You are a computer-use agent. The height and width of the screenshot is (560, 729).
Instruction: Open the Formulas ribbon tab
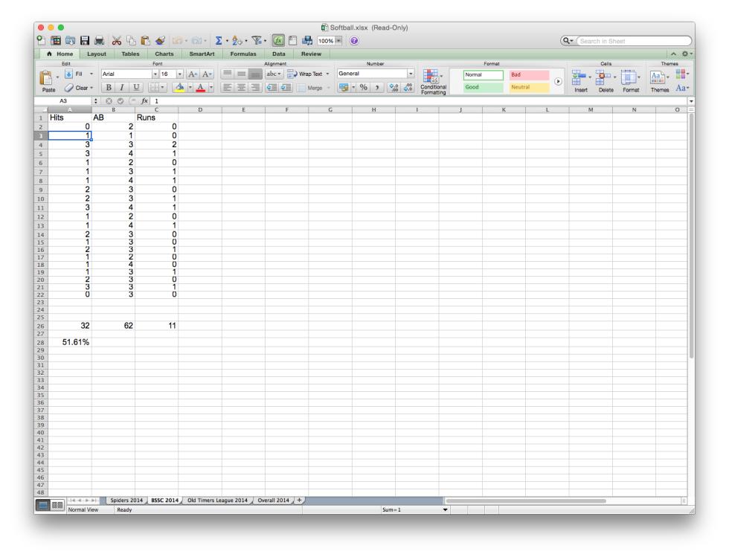pos(243,54)
